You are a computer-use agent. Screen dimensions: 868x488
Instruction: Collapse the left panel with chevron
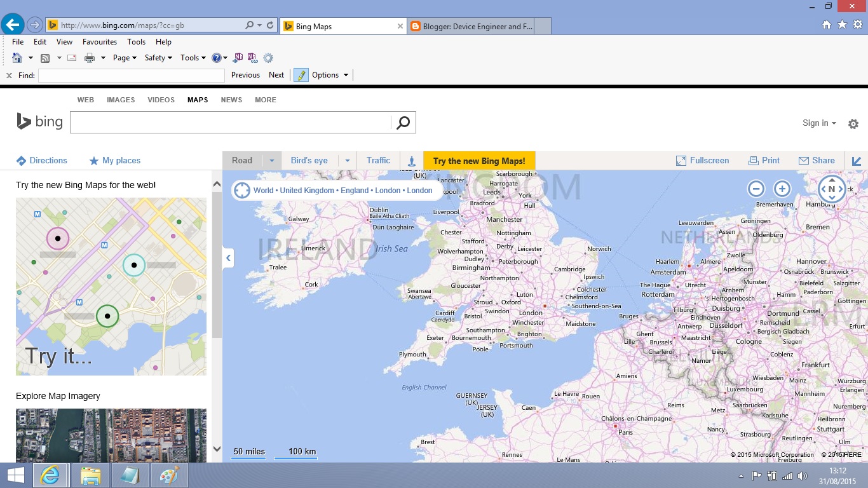click(228, 258)
